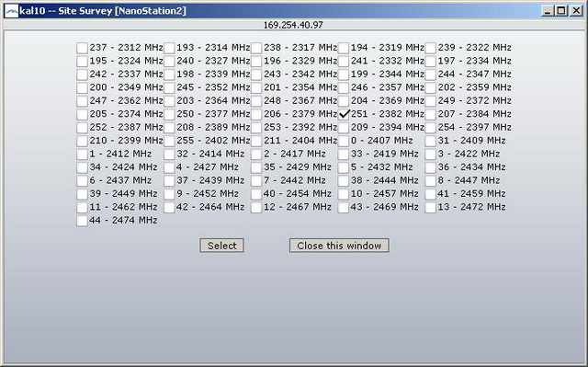The height and width of the screenshot is (367, 588).
Task: Tick channel 8 - 2447 MHz
Action: 431,181
